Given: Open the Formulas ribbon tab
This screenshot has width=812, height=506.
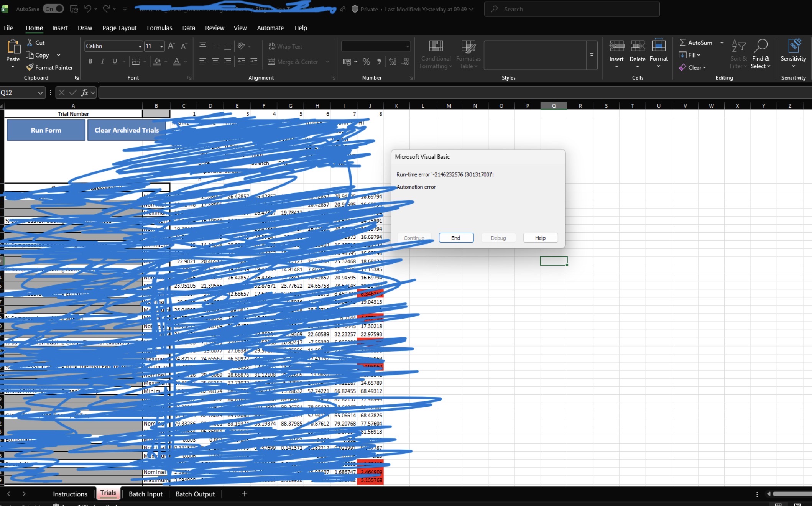Looking at the screenshot, I should tap(159, 28).
